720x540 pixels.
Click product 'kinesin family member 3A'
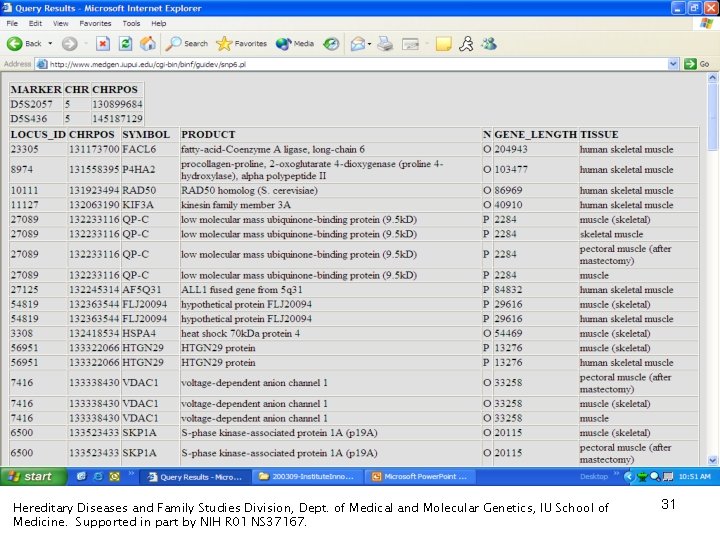[236, 205]
